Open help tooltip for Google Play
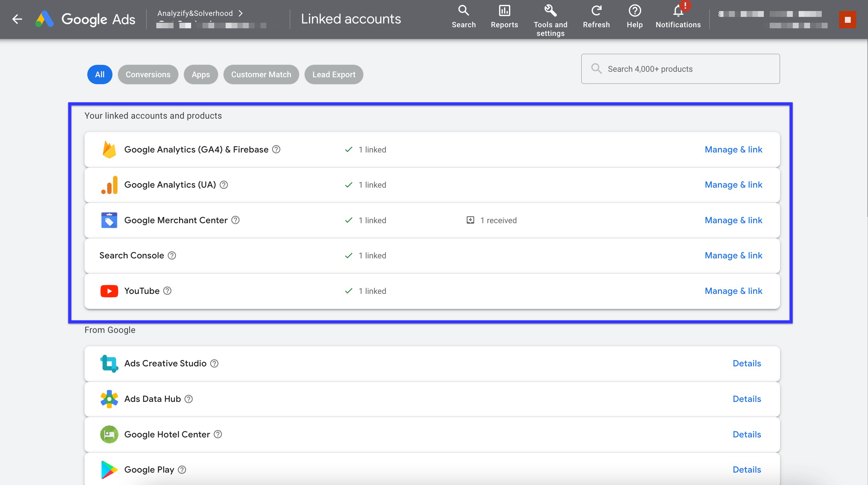The image size is (868, 485). click(182, 470)
